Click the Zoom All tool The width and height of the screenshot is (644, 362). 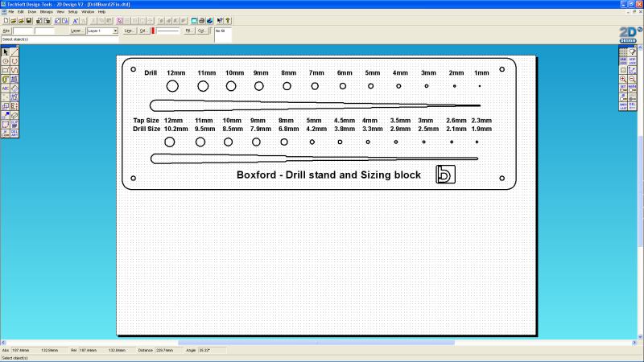click(623, 98)
